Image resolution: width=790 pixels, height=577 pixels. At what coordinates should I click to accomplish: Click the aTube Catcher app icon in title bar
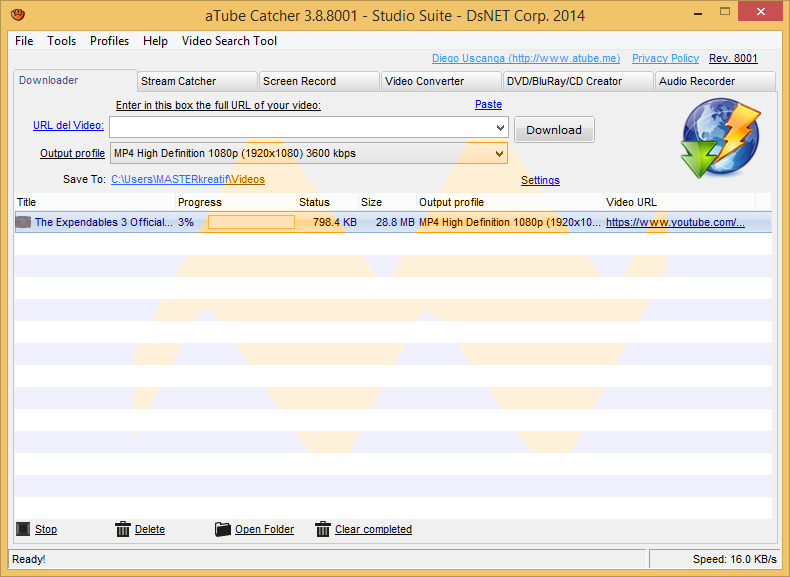pos(18,15)
